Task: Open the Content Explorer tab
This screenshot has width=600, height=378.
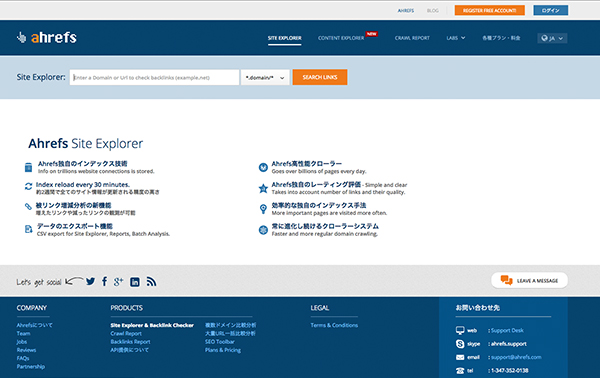Action: coord(341,38)
